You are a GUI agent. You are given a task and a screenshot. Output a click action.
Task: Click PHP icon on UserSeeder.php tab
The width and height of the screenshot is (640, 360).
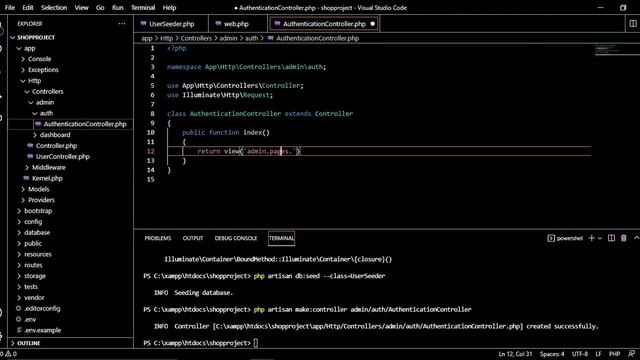[x=143, y=24]
